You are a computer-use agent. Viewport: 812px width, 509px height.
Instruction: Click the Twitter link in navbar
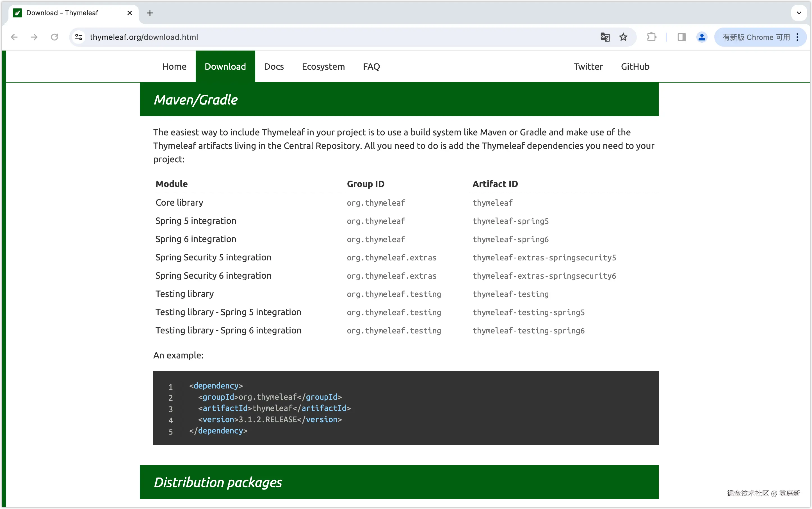pyautogui.click(x=588, y=67)
